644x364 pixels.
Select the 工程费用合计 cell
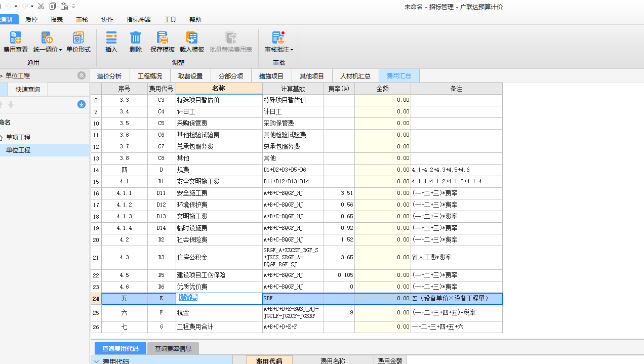coord(219,327)
